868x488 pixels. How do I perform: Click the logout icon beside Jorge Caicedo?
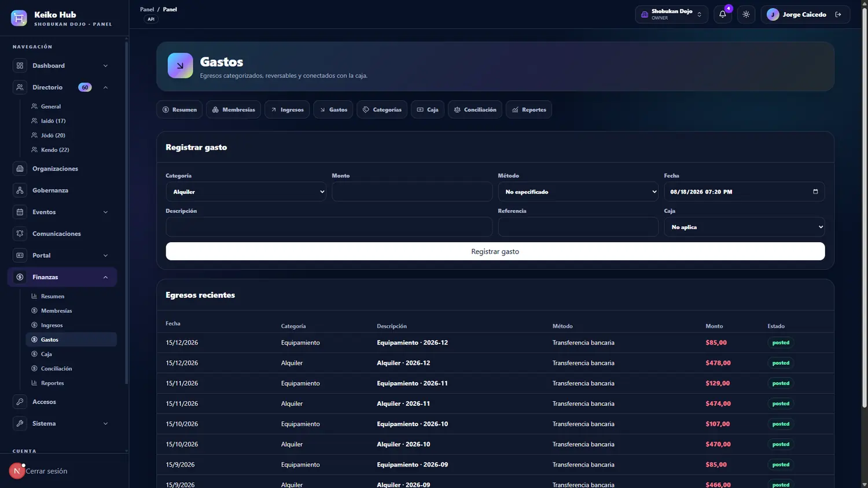pyautogui.click(x=838, y=14)
